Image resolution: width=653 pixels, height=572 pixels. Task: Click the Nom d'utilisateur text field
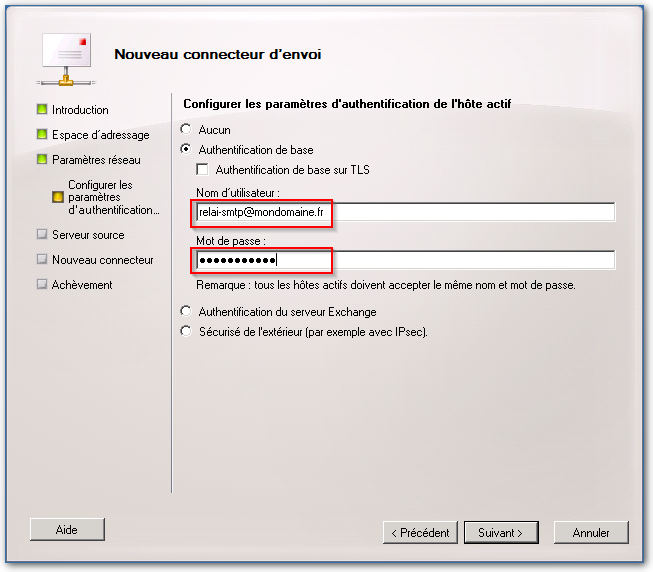[406, 212]
